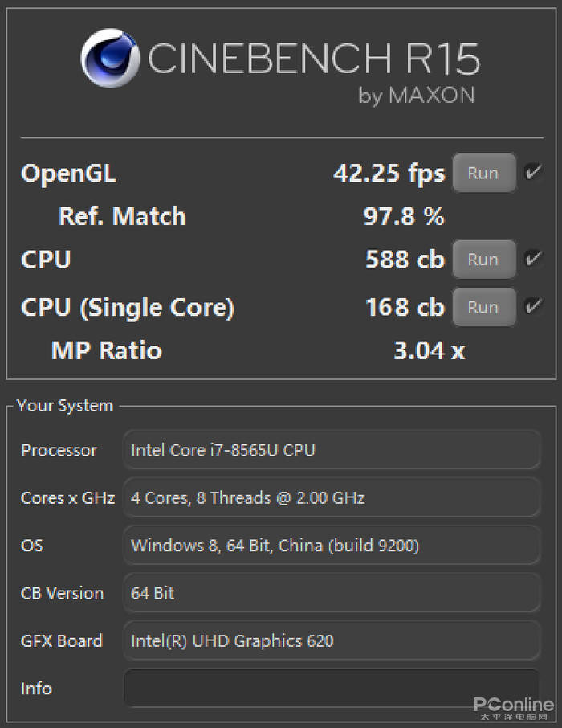The image size is (562, 728).
Task: Uncheck the CPU Single Core checkbox
Action: pyautogui.click(x=532, y=306)
